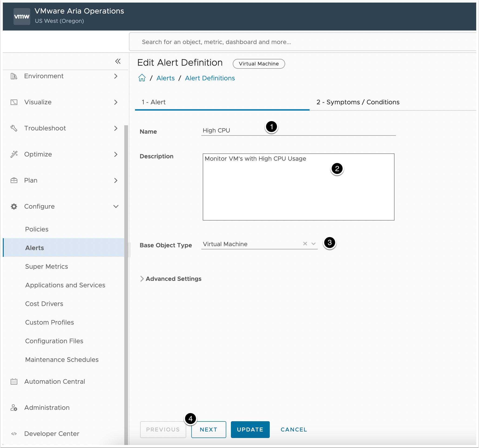Collapse the sidebar with double-chevron icon
This screenshot has width=479, height=448.
[x=118, y=61]
